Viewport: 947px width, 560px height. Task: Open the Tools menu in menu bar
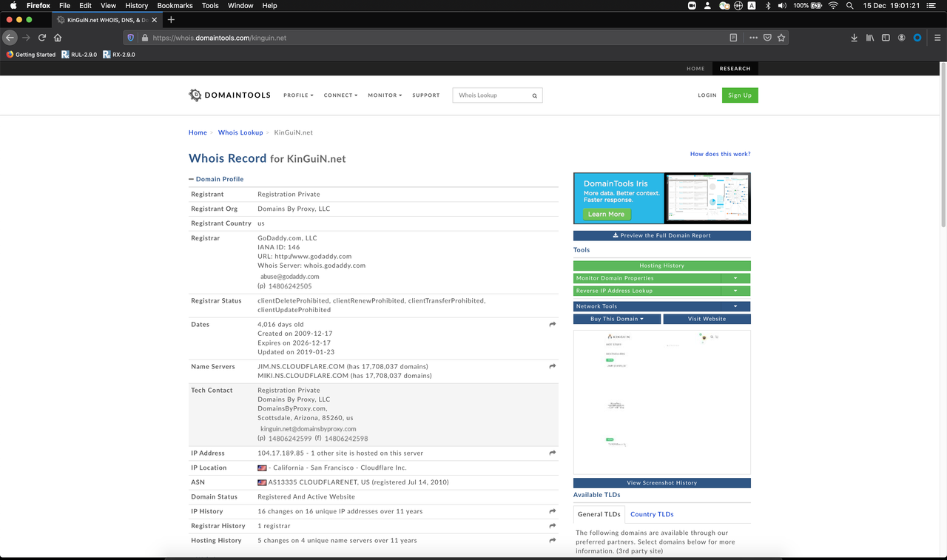[x=210, y=5]
